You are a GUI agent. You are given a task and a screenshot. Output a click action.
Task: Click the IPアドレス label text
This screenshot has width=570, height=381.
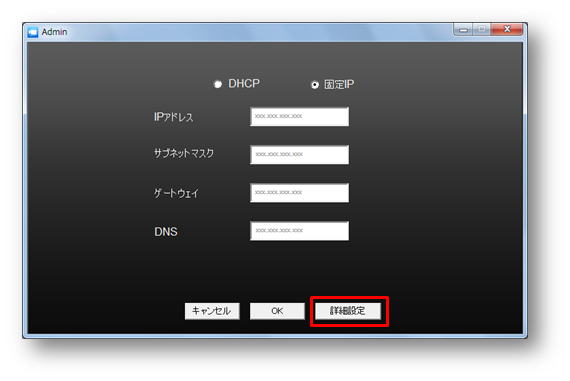point(173,117)
